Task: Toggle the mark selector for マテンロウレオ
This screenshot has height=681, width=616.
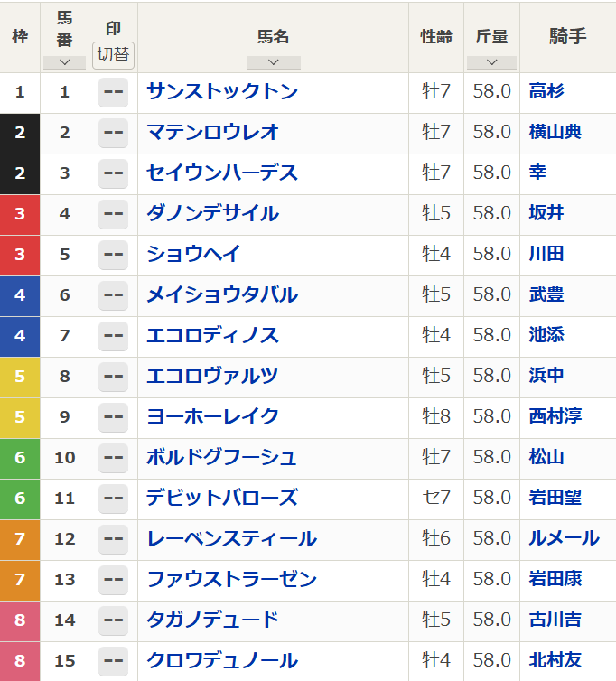Action: click(113, 133)
